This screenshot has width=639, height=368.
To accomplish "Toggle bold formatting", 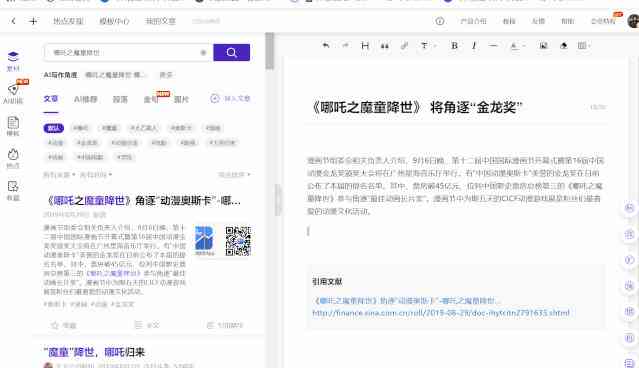I will pos(454,46).
